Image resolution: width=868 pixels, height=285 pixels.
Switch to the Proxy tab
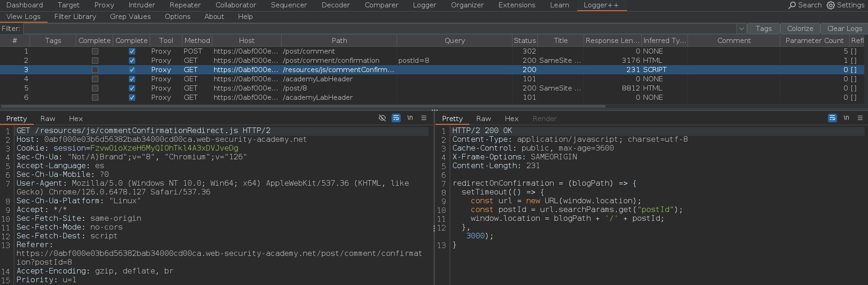(x=104, y=5)
